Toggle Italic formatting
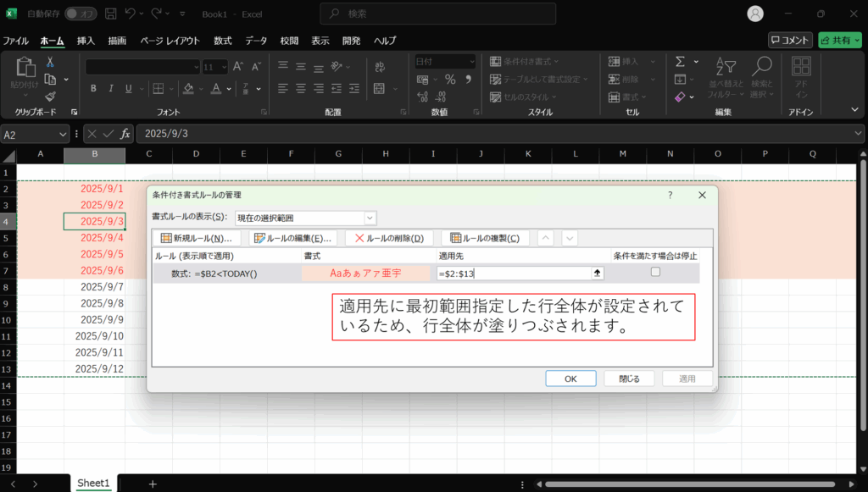868x492 pixels. [111, 88]
